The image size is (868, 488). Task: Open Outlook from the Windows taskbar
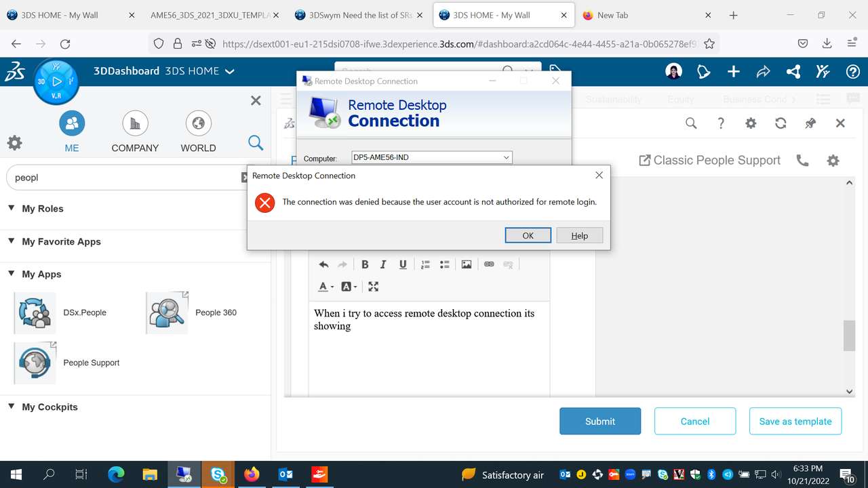click(x=285, y=474)
